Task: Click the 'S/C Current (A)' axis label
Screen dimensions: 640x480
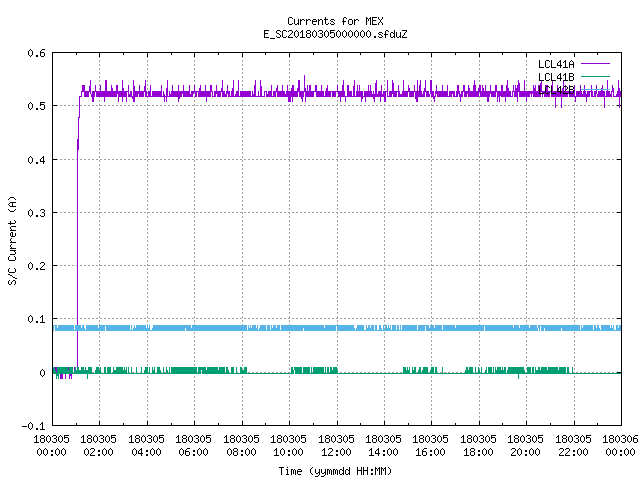Action: point(12,240)
